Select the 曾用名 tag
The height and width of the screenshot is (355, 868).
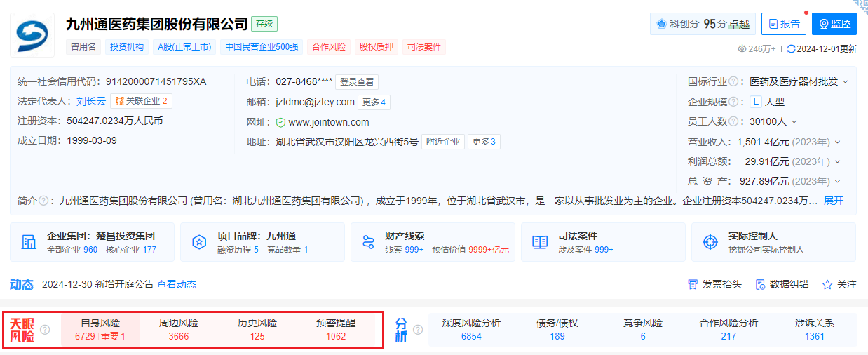[x=84, y=47]
